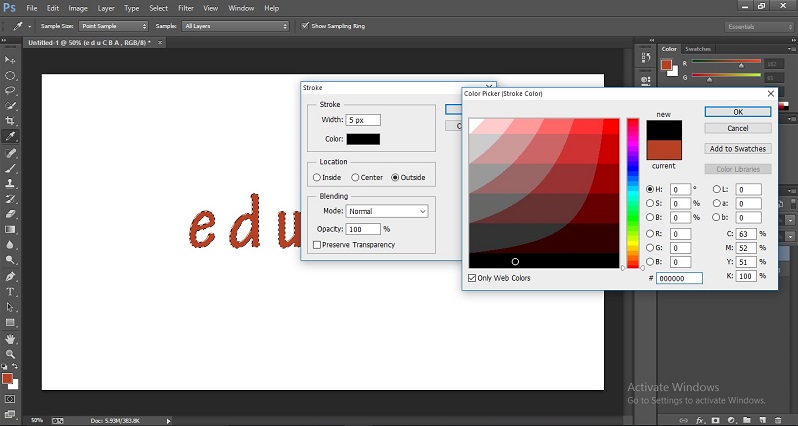Select the L: radio button
This screenshot has height=426, width=798.
tap(717, 189)
